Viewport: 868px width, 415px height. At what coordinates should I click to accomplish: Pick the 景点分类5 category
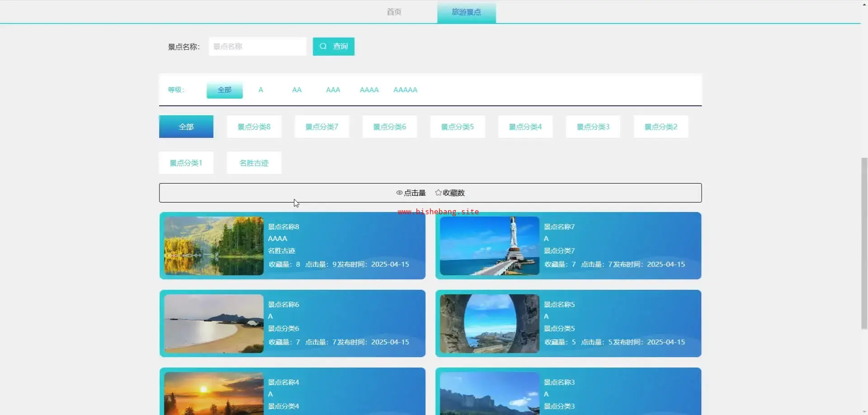click(x=457, y=127)
